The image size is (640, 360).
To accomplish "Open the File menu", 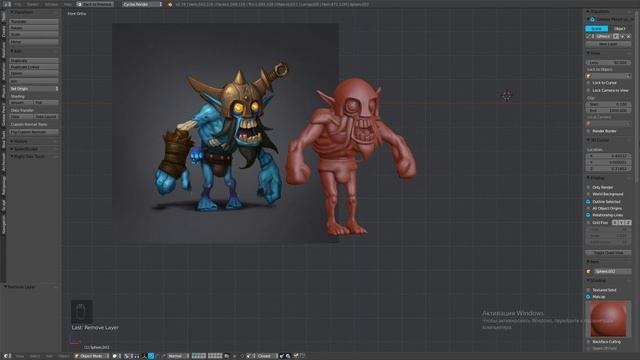I will pos(18,4).
